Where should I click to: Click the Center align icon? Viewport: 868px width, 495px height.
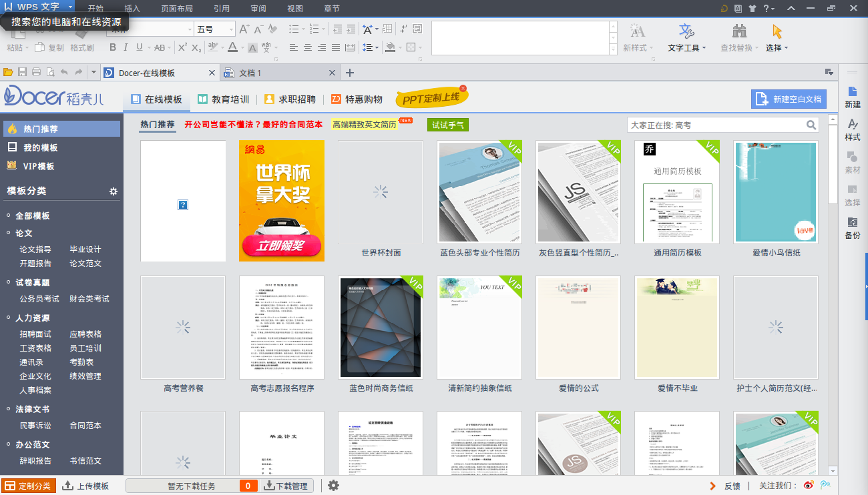pos(308,47)
